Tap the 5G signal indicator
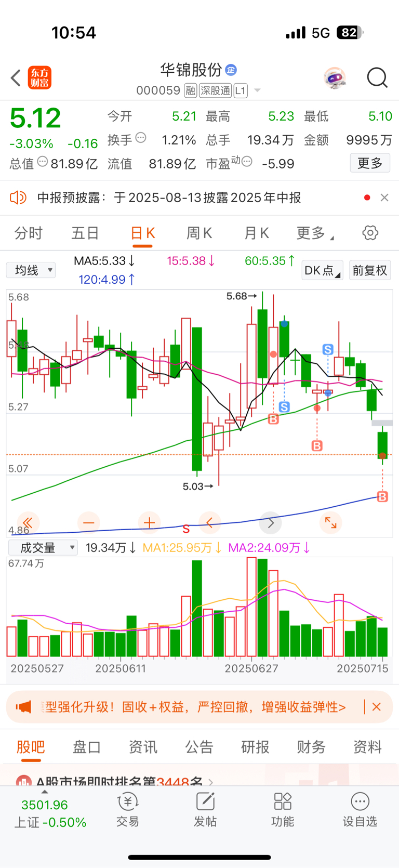The image size is (399, 868). click(x=321, y=33)
